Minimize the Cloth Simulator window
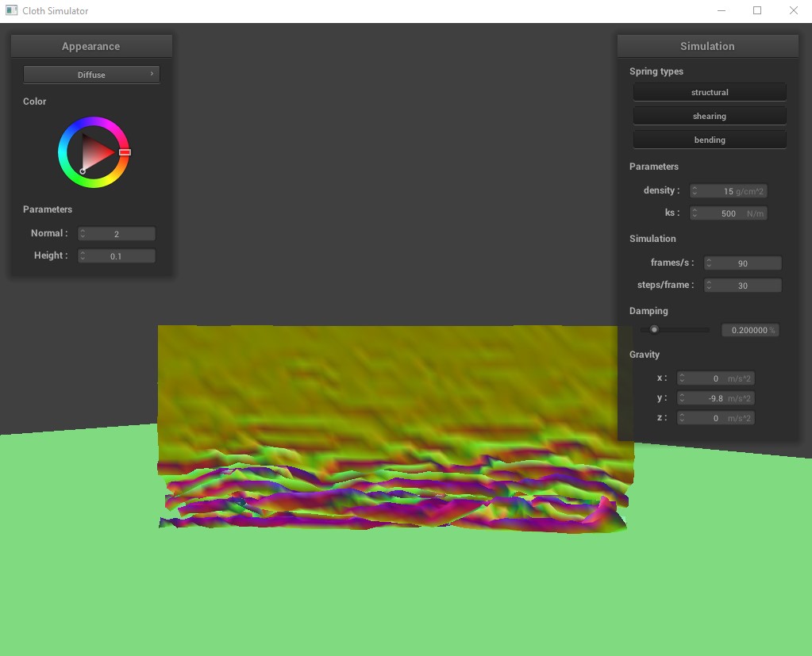The height and width of the screenshot is (656, 812). pos(721,10)
